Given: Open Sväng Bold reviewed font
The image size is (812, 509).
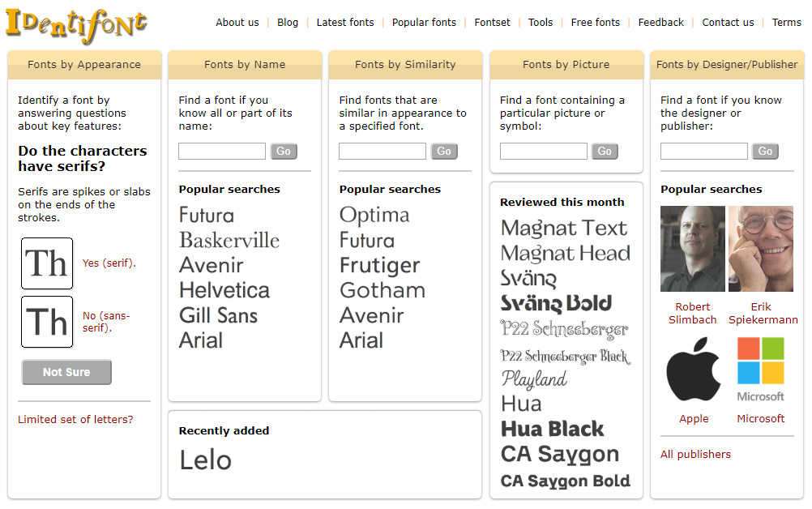Looking at the screenshot, I should [x=556, y=304].
